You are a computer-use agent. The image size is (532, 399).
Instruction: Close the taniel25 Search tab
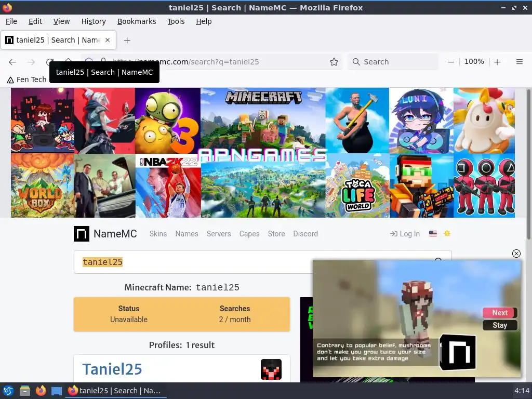click(108, 40)
